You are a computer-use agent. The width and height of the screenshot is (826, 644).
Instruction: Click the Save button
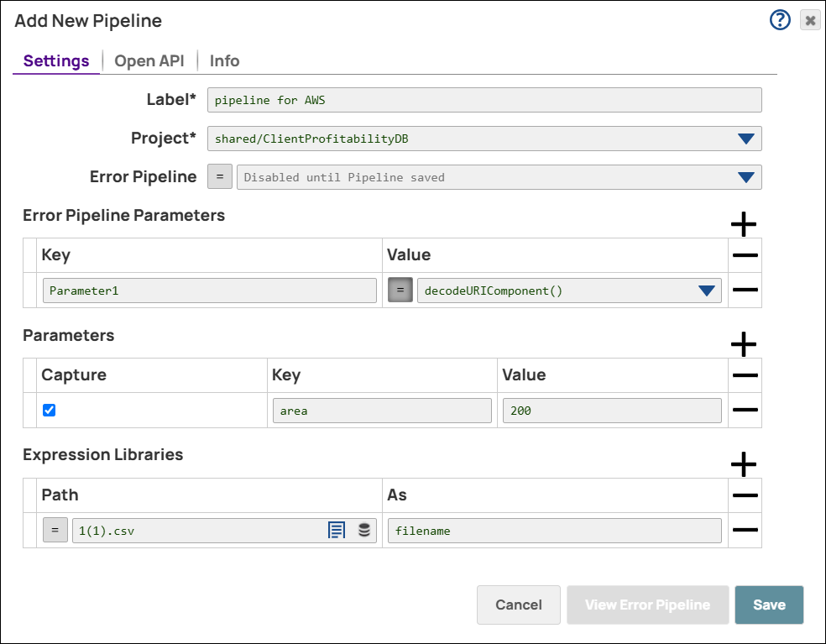(x=769, y=605)
